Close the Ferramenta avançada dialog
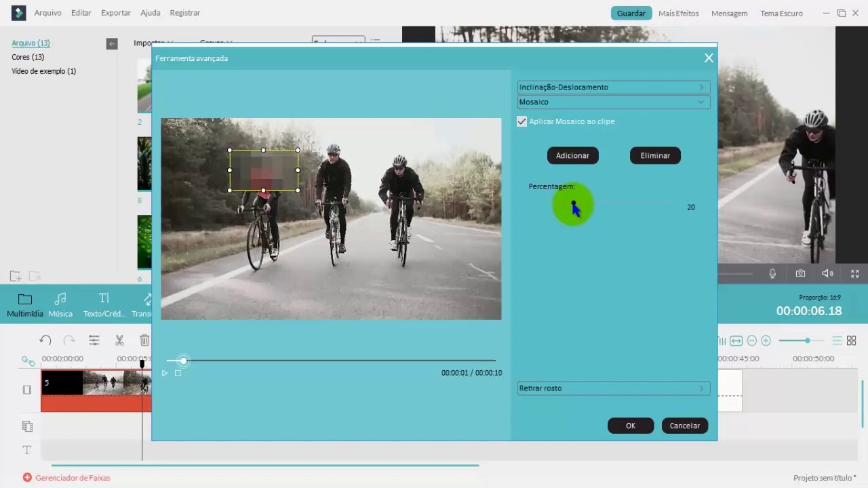868x488 pixels. pyautogui.click(x=709, y=58)
